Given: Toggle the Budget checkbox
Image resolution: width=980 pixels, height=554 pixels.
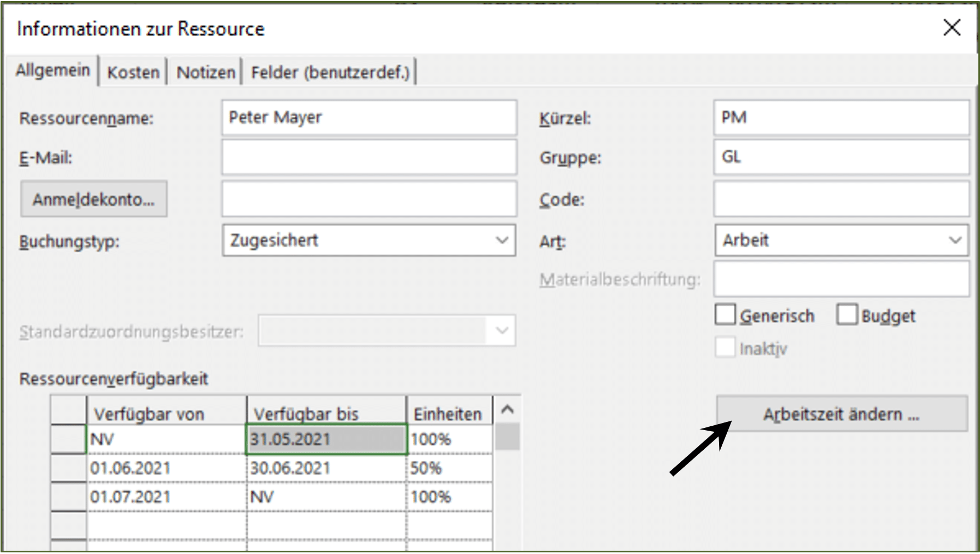Looking at the screenshot, I should (847, 314).
